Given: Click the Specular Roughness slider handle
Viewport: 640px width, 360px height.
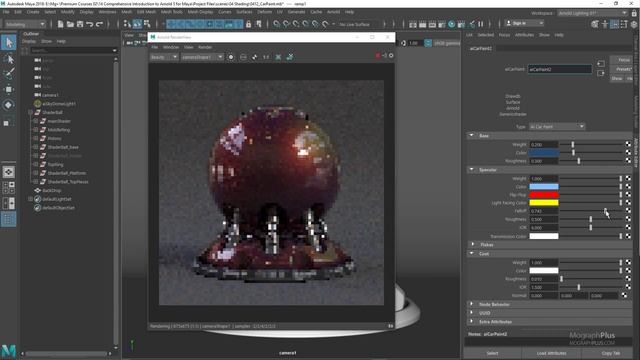Looking at the screenshot, I should point(591,219).
